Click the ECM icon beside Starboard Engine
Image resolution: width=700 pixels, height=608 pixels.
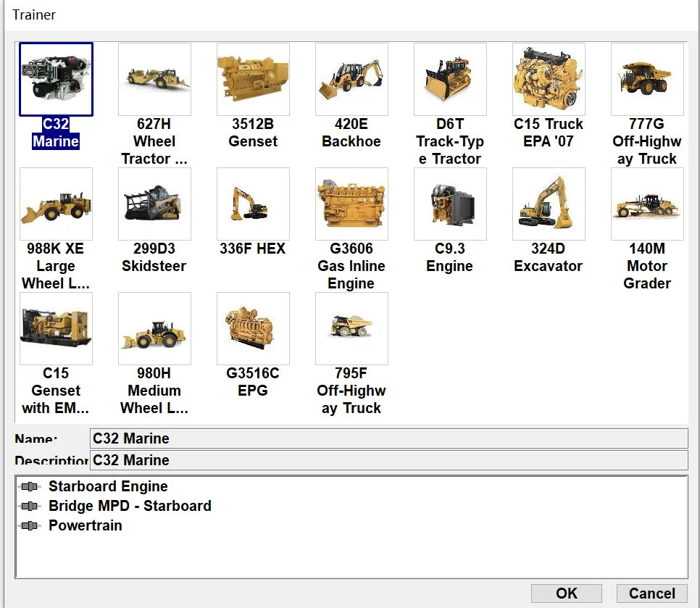(x=30, y=486)
